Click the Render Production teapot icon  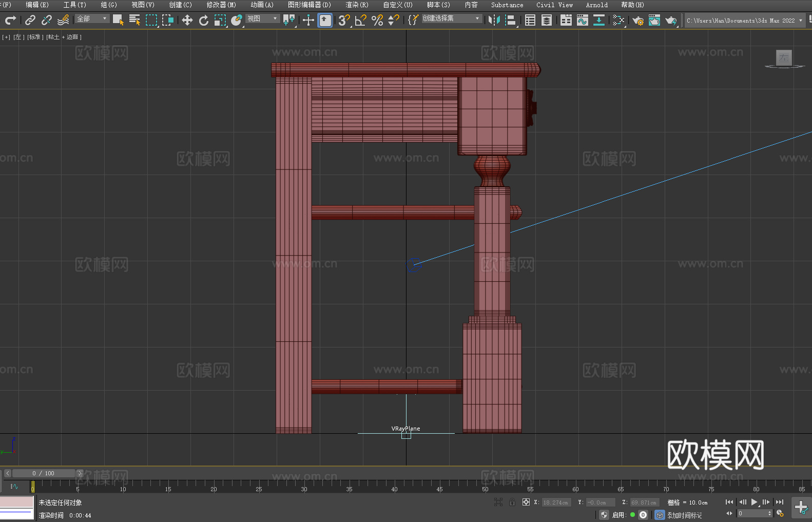pos(671,20)
